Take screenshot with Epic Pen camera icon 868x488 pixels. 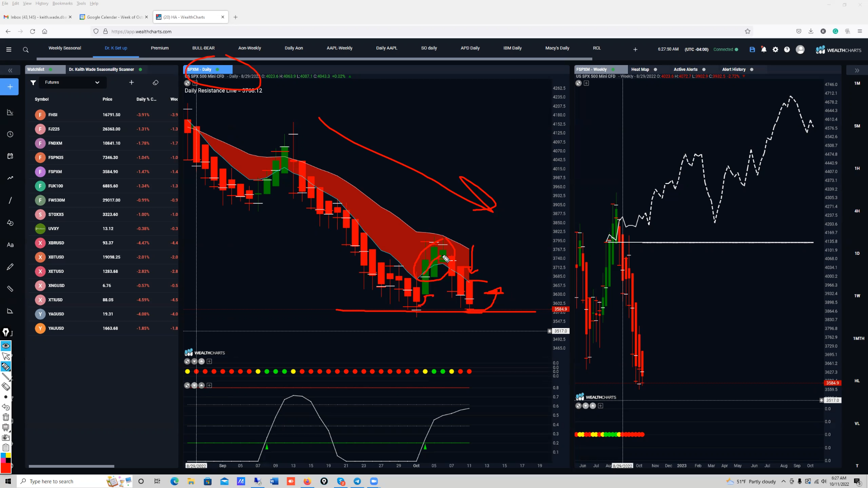(6, 437)
